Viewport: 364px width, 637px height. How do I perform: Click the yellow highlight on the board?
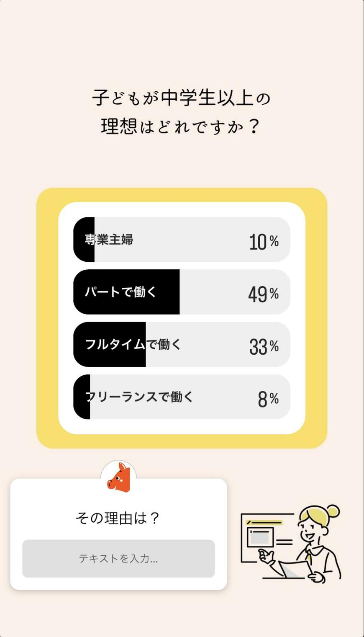click(x=264, y=522)
